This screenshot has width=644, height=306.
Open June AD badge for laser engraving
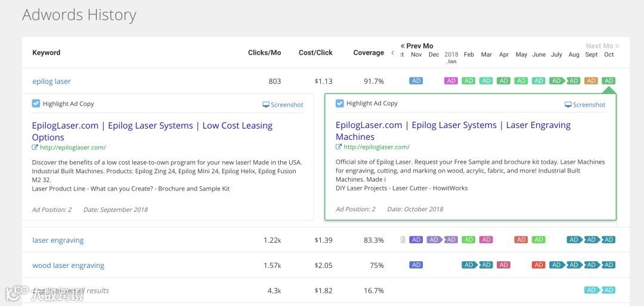tap(539, 239)
